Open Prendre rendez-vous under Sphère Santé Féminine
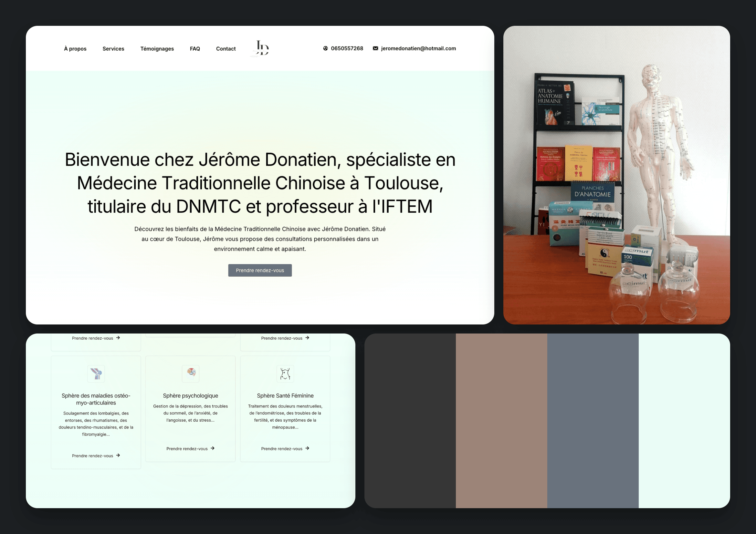This screenshot has width=756, height=534. 285,448
